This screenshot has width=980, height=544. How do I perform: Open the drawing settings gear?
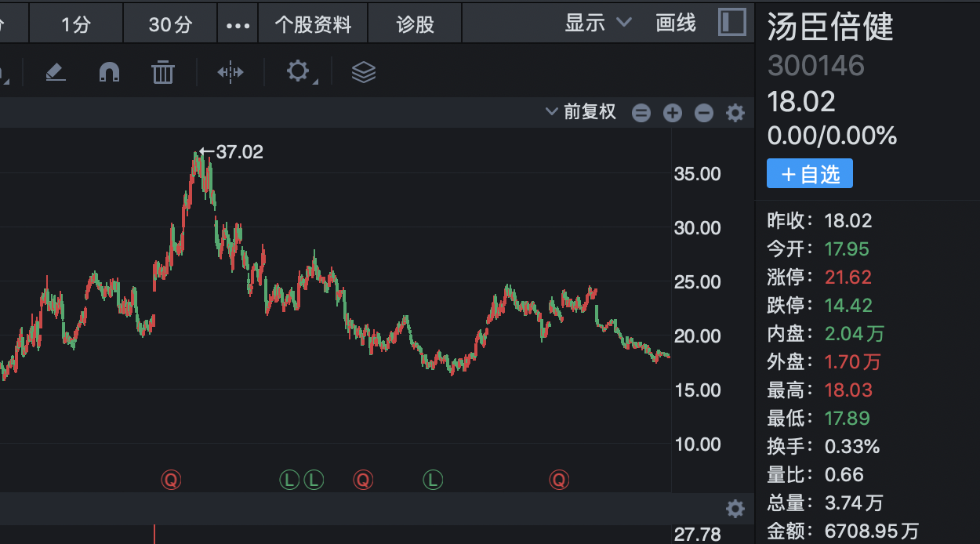click(x=298, y=72)
